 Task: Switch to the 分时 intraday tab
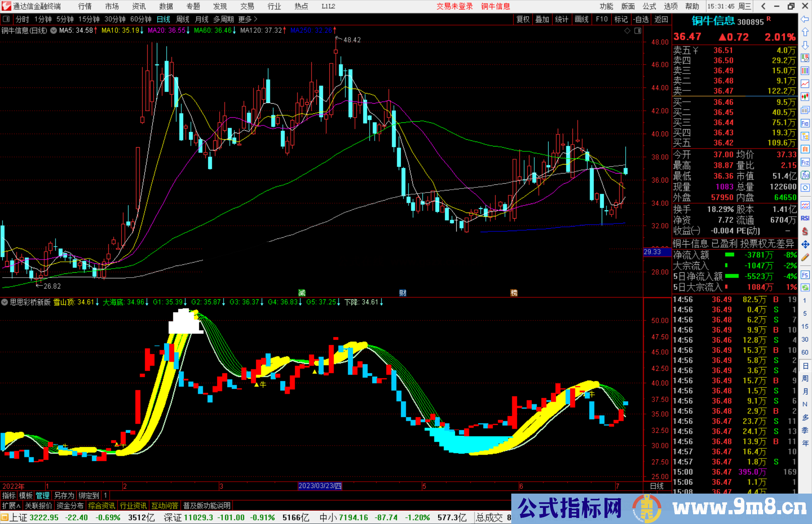click(22, 19)
